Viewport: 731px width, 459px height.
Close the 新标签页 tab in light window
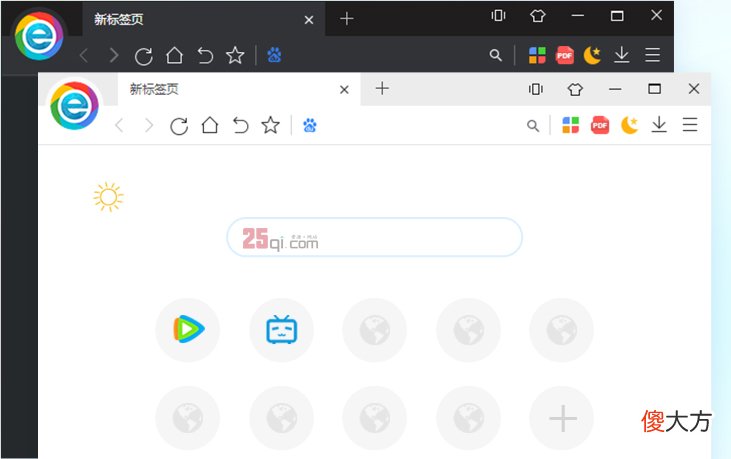pyautogui.click(x=344, y=89)
